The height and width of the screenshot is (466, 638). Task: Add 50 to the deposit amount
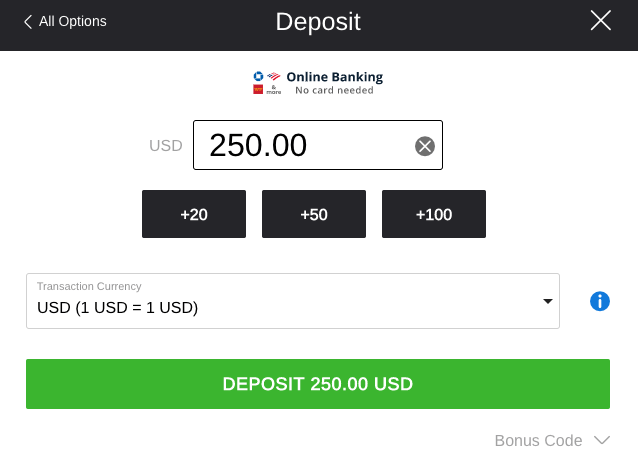[x=314, y=214]
